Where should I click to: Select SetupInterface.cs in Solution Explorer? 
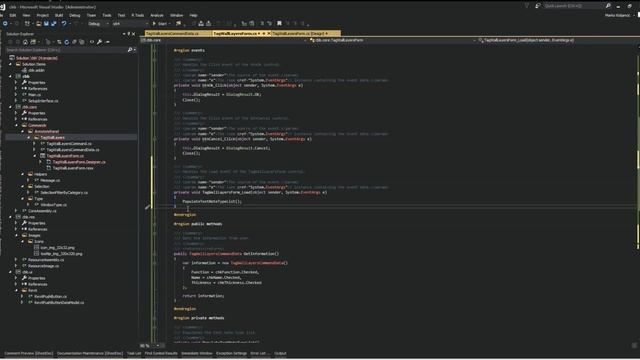[43, 101]
